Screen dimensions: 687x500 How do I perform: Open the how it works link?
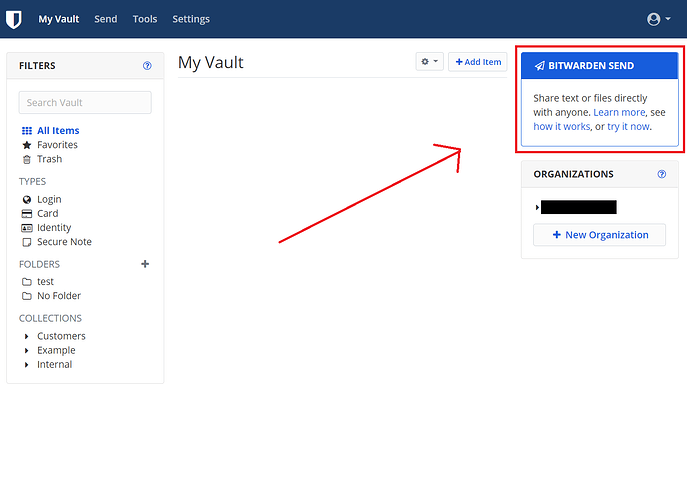click(562, 127)
